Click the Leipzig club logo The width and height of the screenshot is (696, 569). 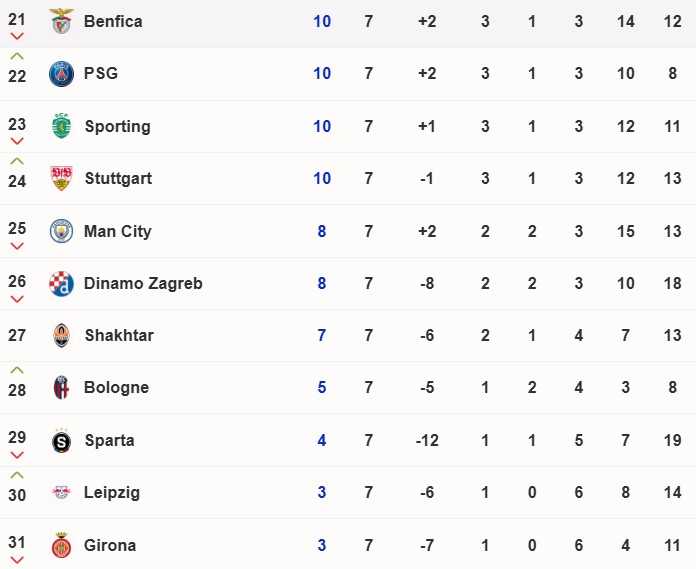coord(61,492)
